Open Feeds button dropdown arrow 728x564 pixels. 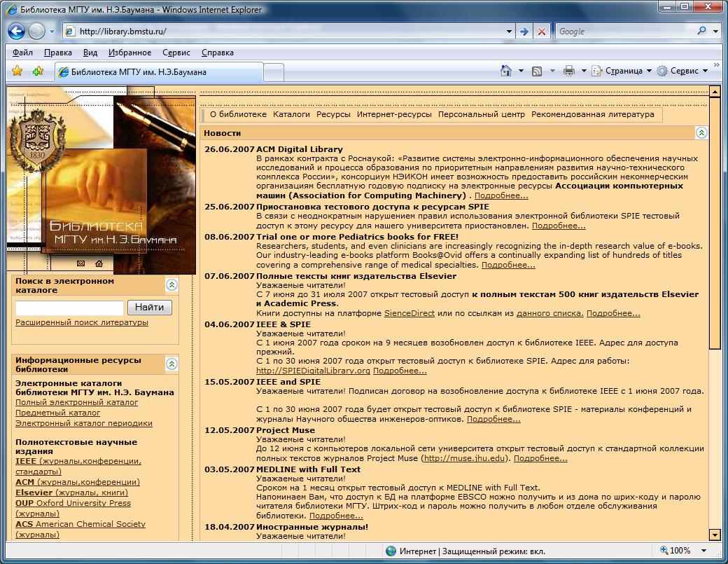click(552, 71)
